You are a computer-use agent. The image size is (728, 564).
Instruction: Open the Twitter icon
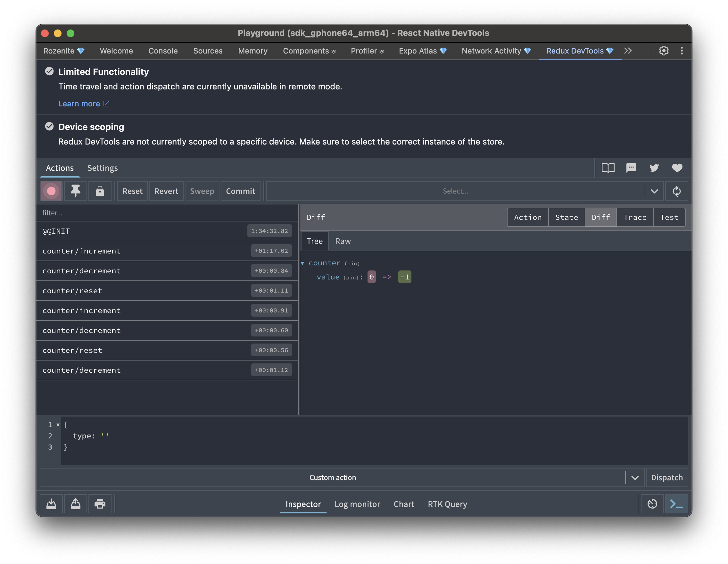[x=654, y=168]
